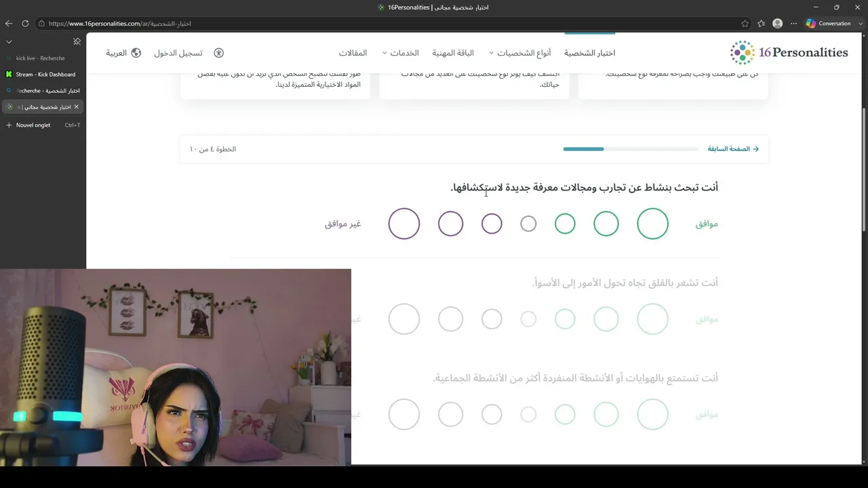Close the اختبار شخصية مجاني tab
The image size is (868, 488).
coord(76,107)
